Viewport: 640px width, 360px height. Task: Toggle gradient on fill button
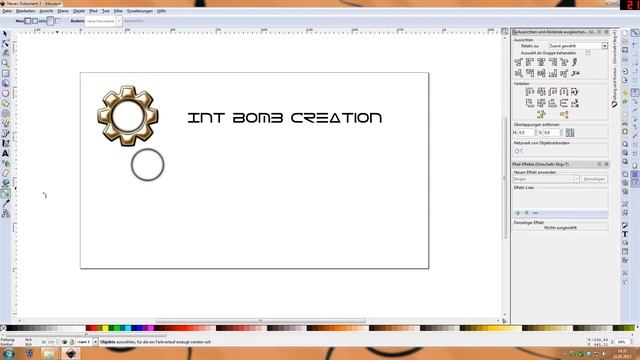[x=50, y=21]
